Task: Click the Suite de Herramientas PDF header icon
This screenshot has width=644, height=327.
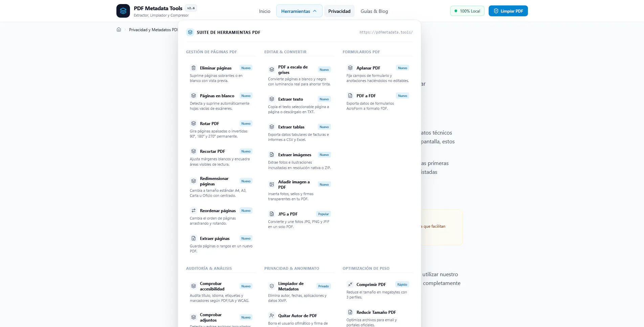Action: 190,32
